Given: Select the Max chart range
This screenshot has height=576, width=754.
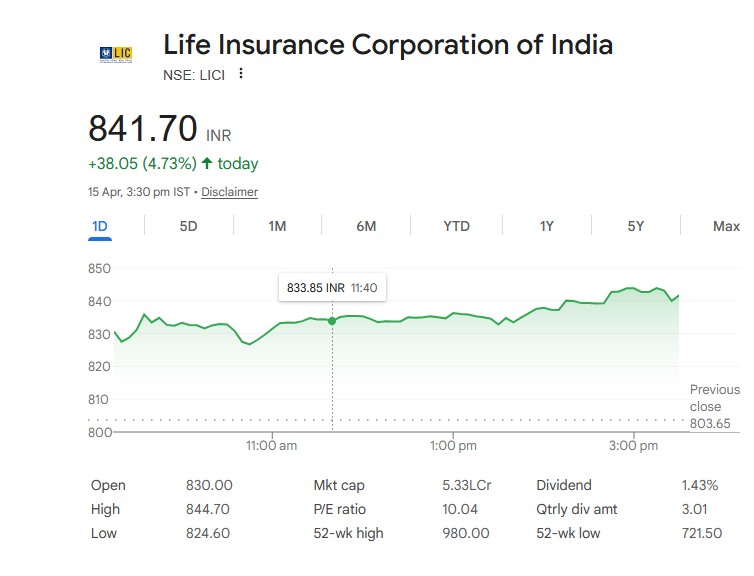Looking at the screenshot, I should click(x=726, y=226).
